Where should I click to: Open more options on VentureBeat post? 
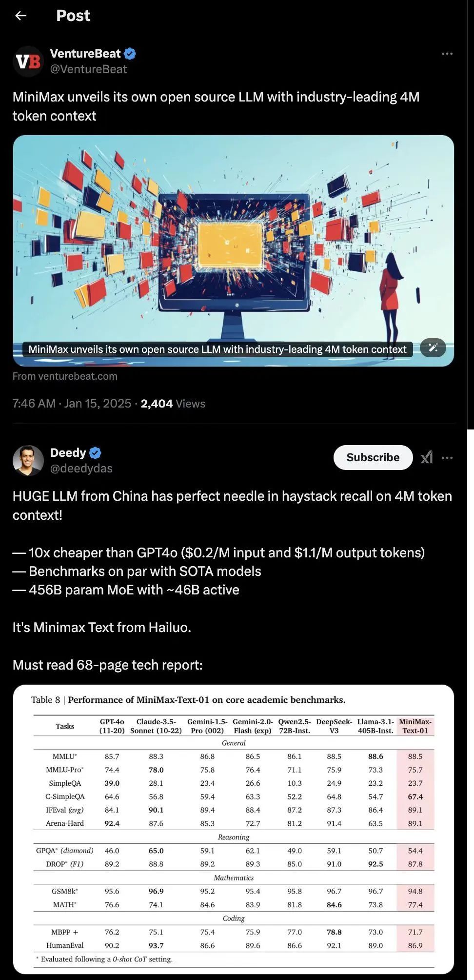coord(447,54)
